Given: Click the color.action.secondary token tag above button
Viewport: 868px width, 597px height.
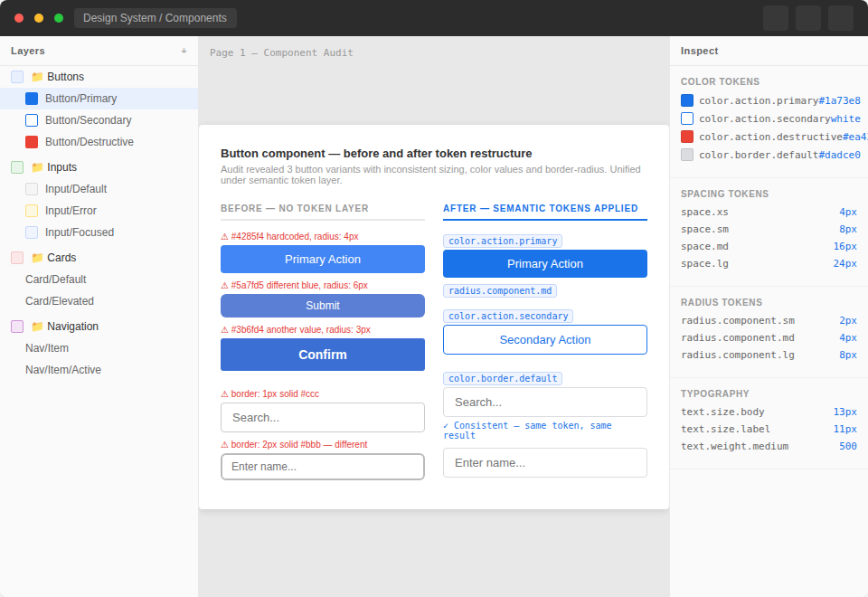Looking at the screenshot, I should point(508,317).
